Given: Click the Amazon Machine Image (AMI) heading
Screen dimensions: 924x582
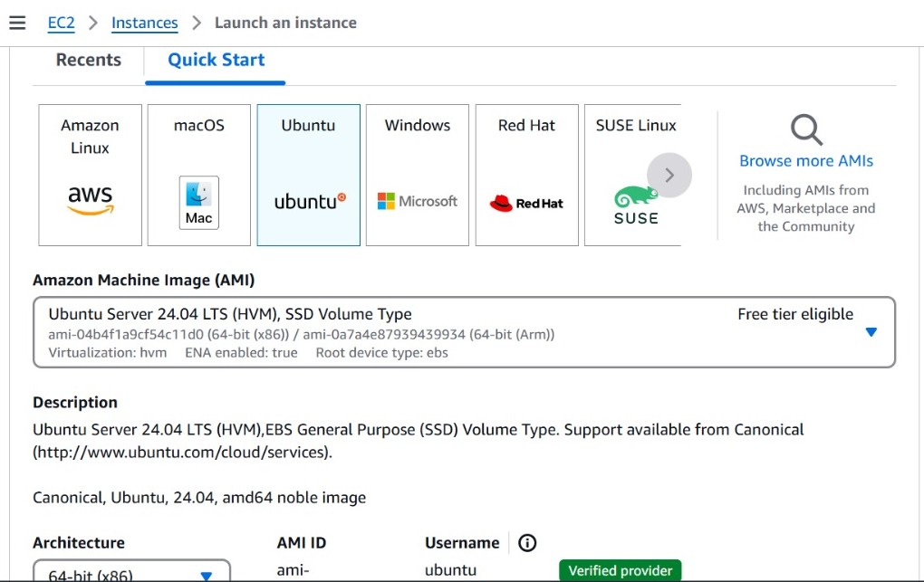Looking at the screenshot, I should coord(144,280).
